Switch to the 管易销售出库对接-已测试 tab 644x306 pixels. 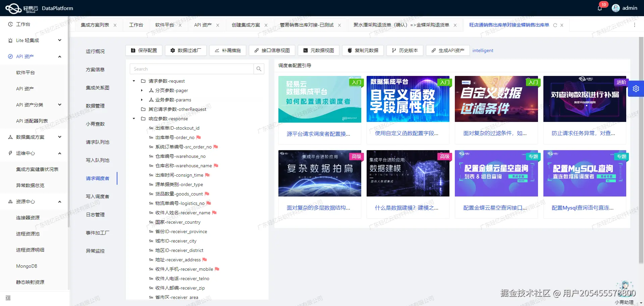pos(306,25)
